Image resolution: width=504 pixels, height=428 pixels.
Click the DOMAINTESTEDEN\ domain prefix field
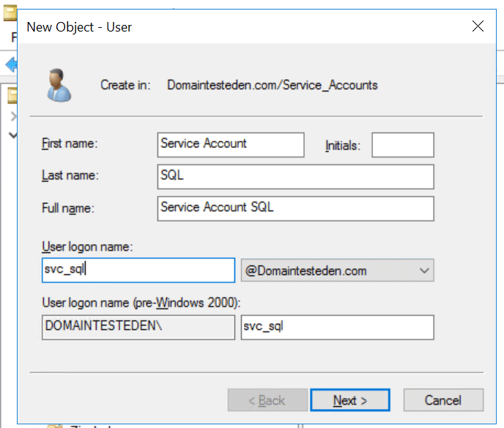click(138, 327)
